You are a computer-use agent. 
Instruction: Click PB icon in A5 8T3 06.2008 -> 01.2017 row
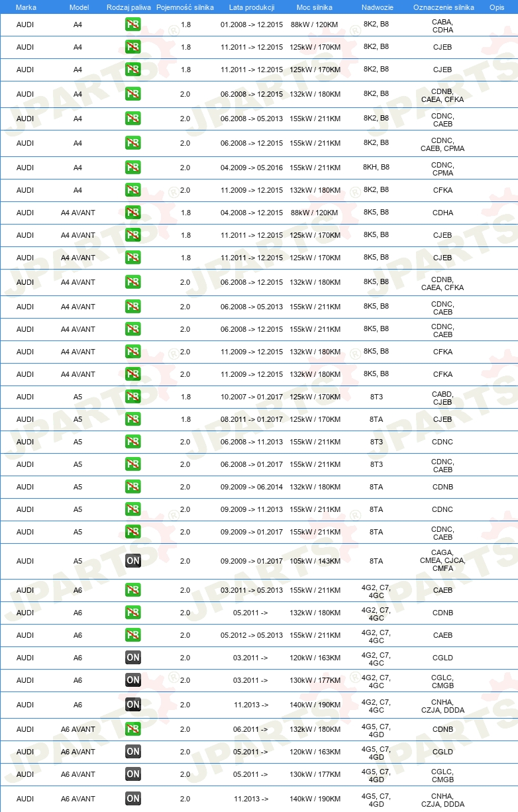133,464
